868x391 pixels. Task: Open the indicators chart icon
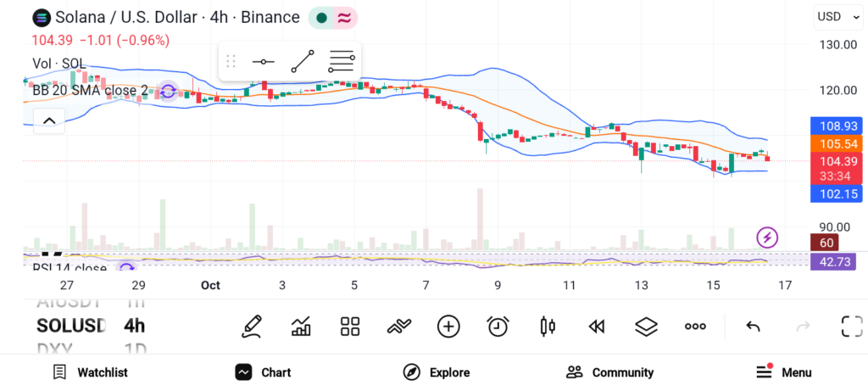(301, 327)
